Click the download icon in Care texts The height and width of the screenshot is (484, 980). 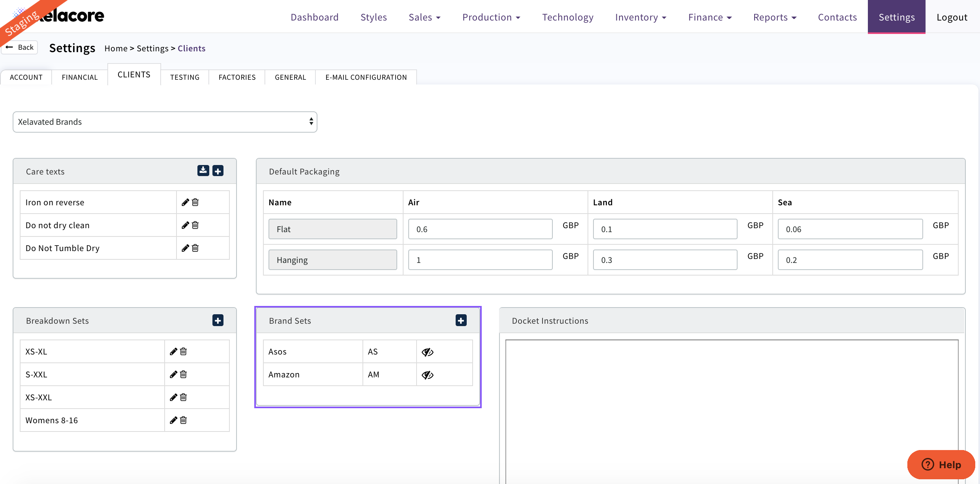tap(203, 171)
